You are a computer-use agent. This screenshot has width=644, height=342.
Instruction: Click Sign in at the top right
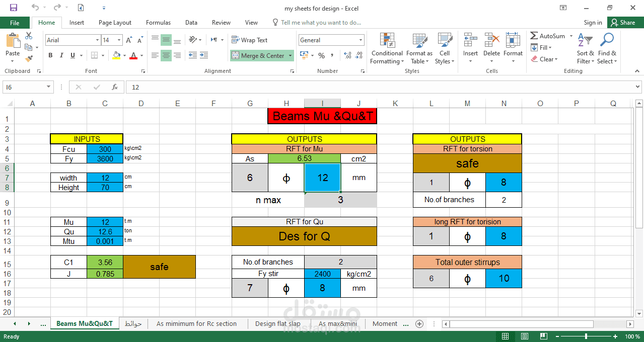point(593,22)
